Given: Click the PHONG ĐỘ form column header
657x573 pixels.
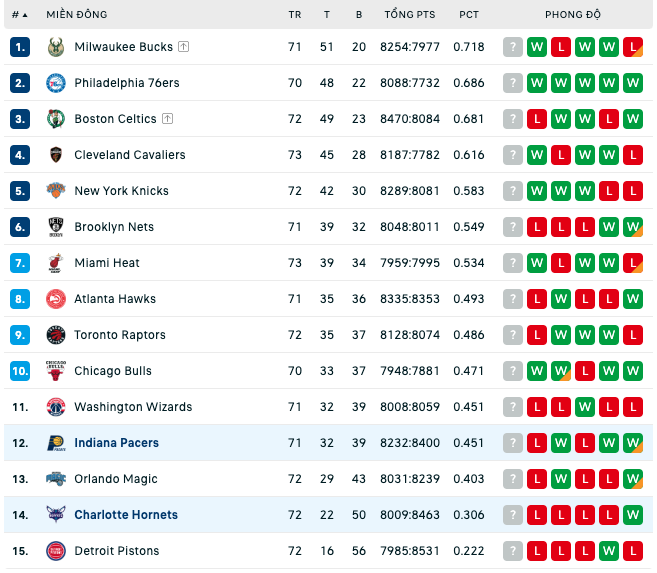Looking at the screenshot, I should click(x=573, y=15).
